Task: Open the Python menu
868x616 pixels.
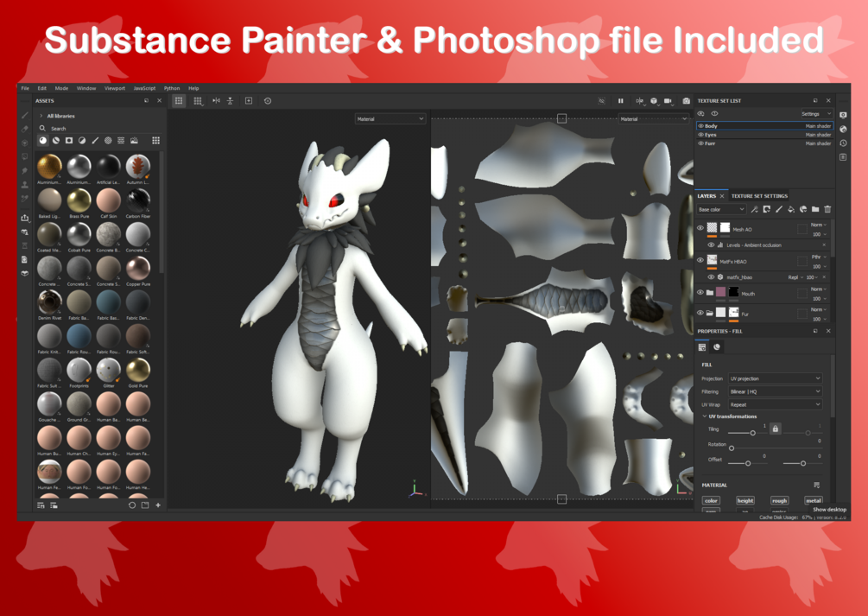Action: (x=172, y=88)
